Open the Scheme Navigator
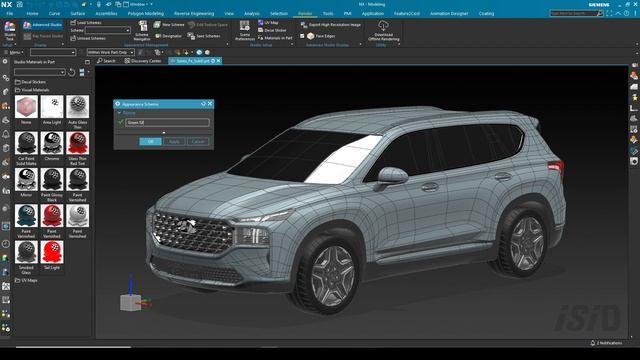The width and height of the screenshot is (640, 360). pos(142,31)
